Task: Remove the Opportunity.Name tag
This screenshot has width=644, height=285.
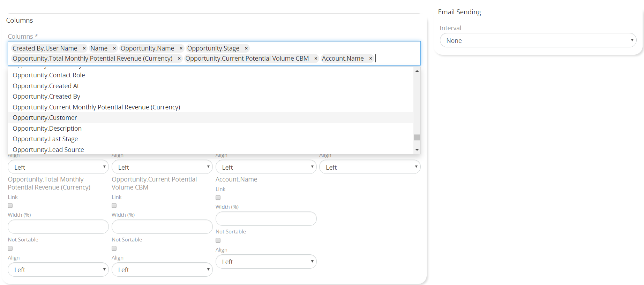Action: click(181, 48)
